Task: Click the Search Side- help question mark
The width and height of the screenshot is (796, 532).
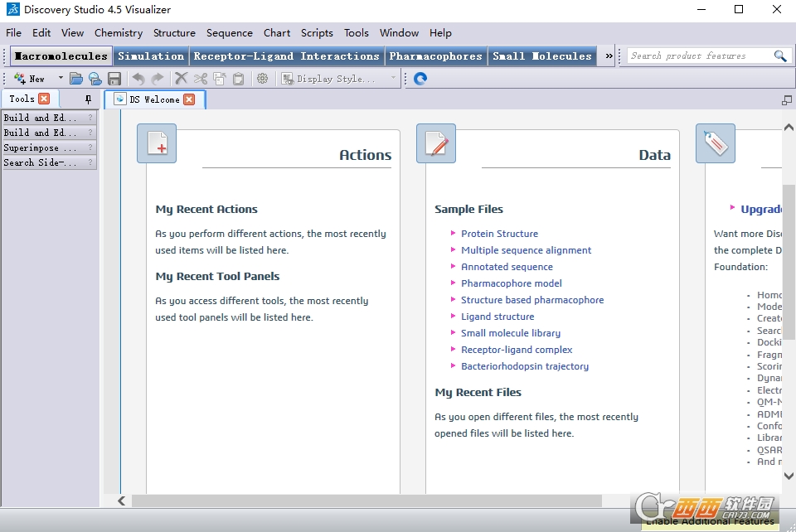Action: point(90,162)
